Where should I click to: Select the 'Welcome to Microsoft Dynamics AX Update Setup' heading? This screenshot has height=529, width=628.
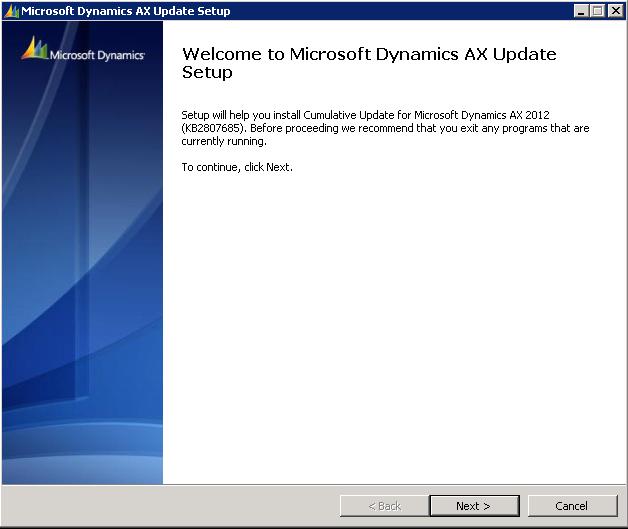tap(369, 63)
